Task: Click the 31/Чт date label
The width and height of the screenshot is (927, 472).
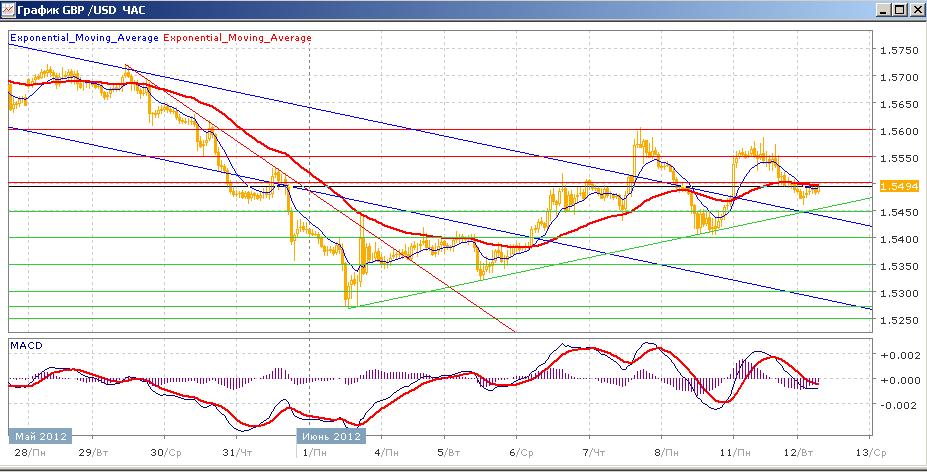Action: coord(238,452)
